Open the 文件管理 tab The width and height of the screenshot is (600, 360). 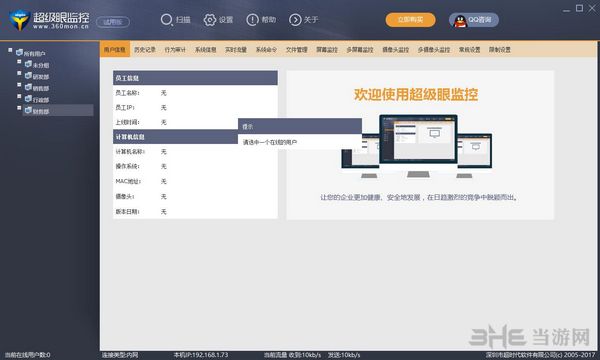(297, 50)
